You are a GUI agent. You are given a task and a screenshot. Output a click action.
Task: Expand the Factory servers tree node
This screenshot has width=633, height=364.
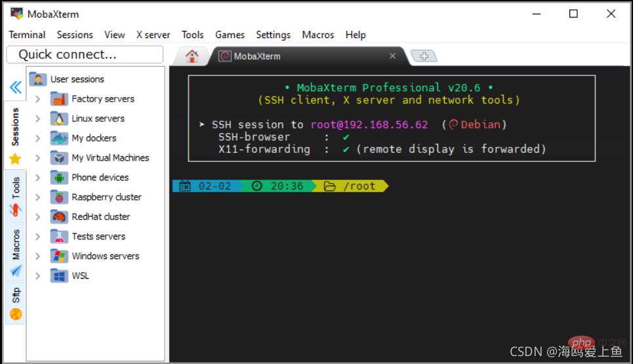(37, 99)
